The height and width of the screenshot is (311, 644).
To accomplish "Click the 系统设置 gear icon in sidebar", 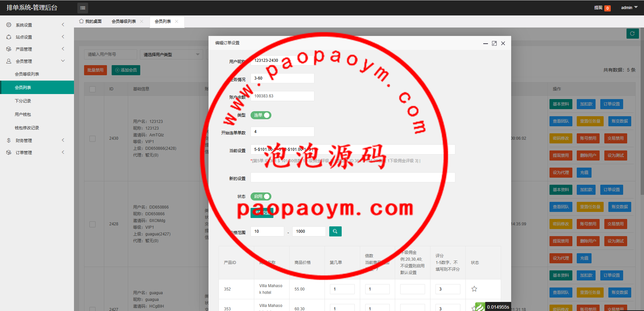I will pyautogui.click(x=9, y=25).
